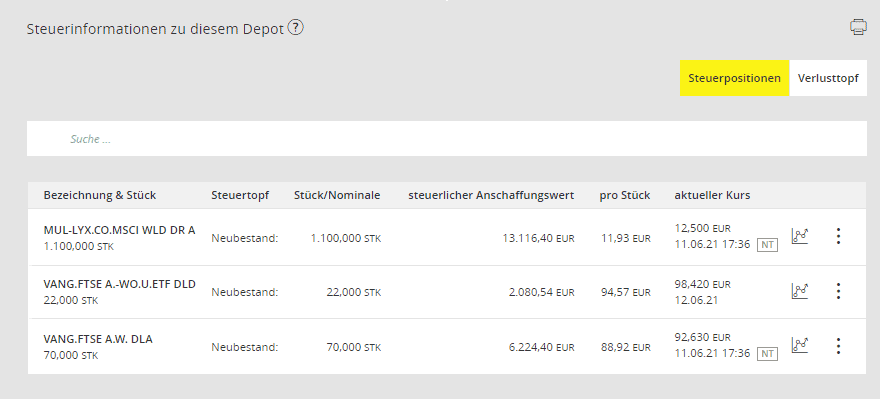Open more options for VANG.FTSE A.W. DLA row
Viewport: 880px width, 399px height.
coord(838,346)
